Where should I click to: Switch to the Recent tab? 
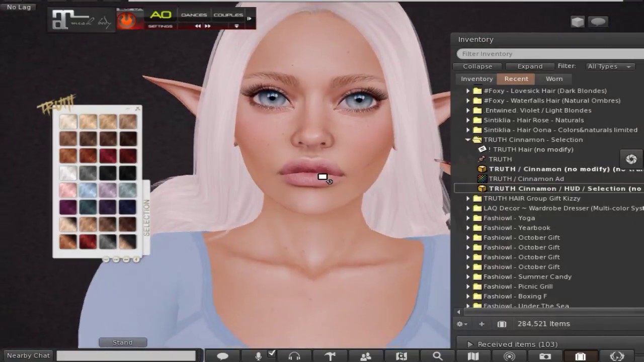pyautogui.click(x=516, y=79)
